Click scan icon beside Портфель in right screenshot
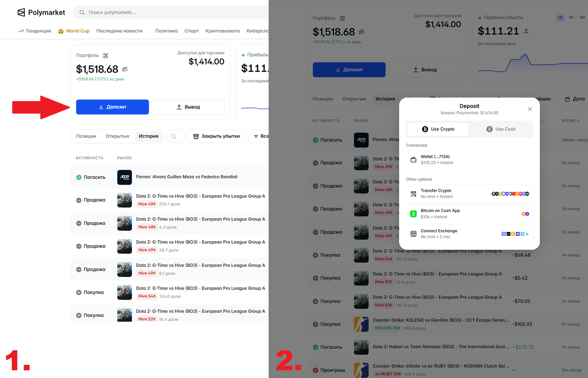Viewport: 588px width, 378px height. point(342,18)
